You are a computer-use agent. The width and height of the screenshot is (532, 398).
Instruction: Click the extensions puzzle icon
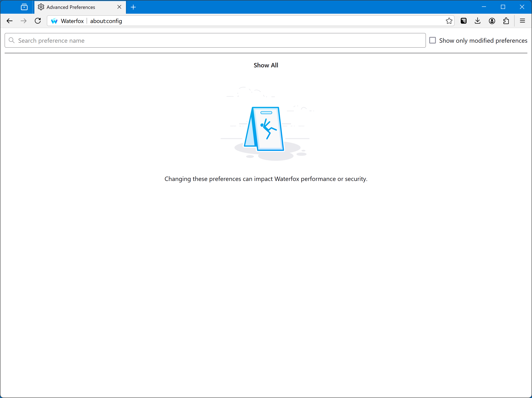(506, 21)
